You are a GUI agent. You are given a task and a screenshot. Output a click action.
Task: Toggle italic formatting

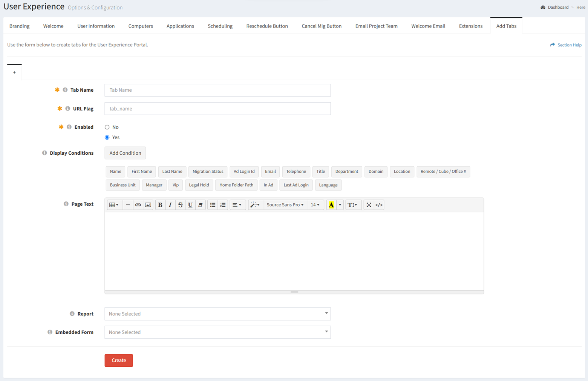(x=170, y=205)
